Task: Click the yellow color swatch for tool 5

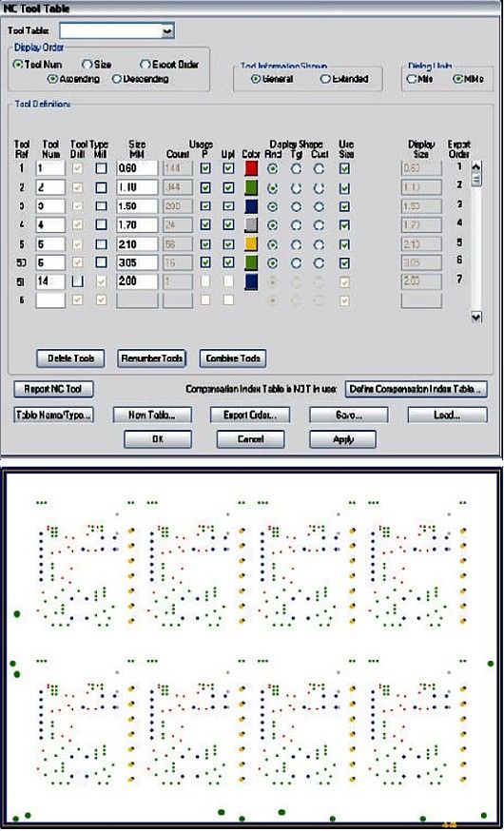Action: (x=251, y=243)
